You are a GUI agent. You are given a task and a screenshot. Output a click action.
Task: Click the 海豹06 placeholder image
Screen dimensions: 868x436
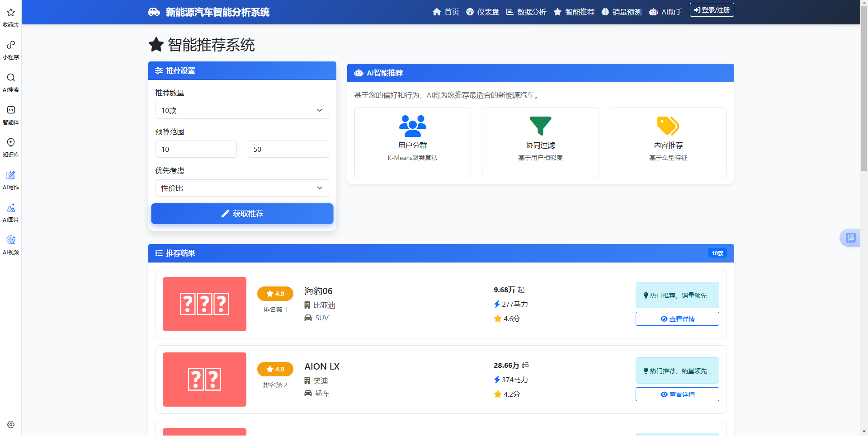pyautogui.click(x=204, y=304)
